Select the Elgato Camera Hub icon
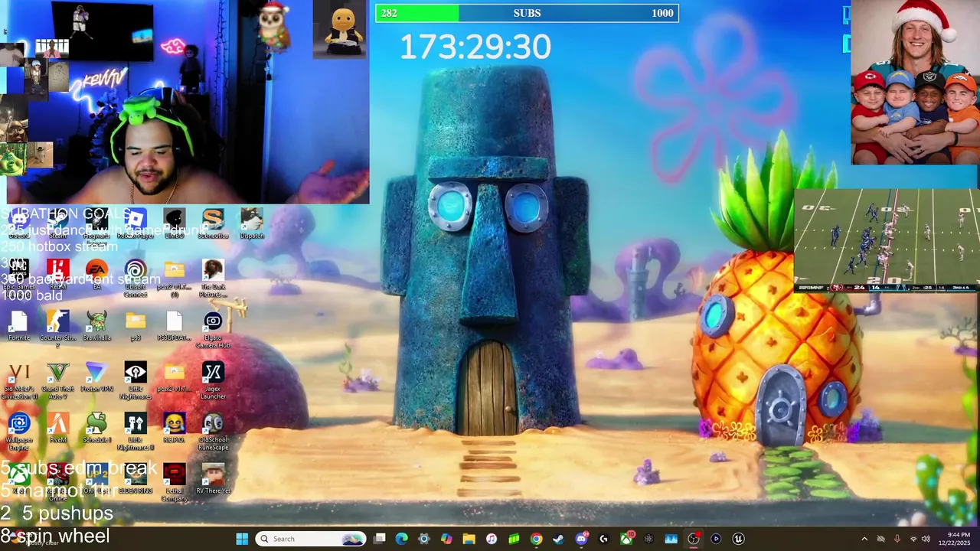The width and height of the screenshot is (980, 551). coord(213,330)
